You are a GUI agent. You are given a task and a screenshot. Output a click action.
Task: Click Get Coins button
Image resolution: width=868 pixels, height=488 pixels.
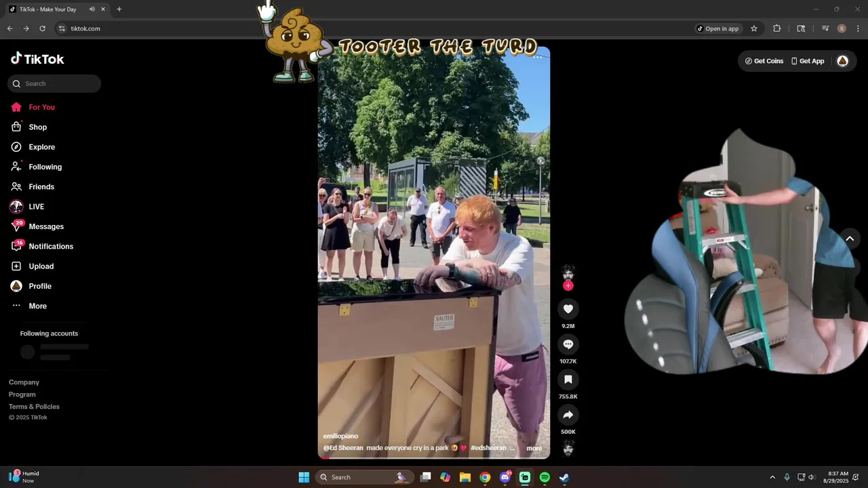pos(764,61)
